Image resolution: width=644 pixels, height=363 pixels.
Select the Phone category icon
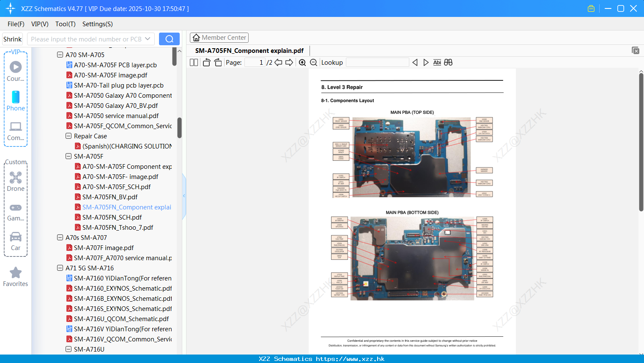tap(16, 101)
